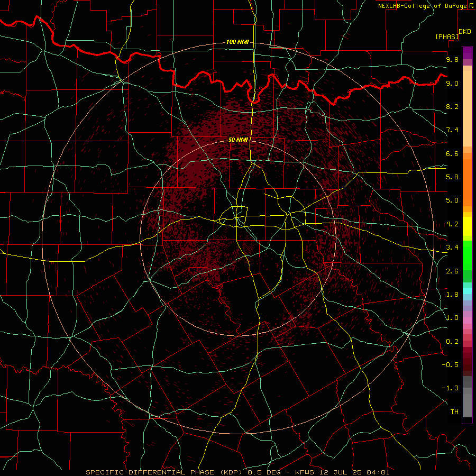
Task: Click the gray band at the legend bottom
Action: [467, 402]
